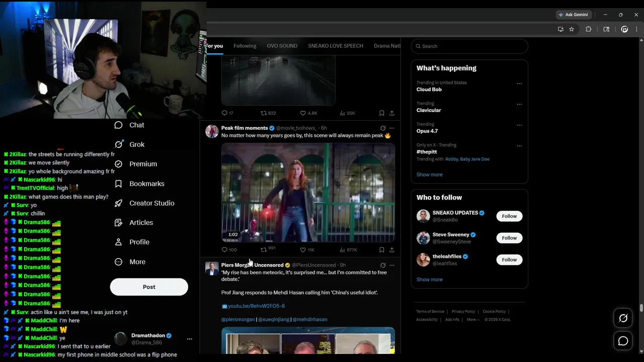Viewport: 644px width, 362px height.
Task: Open Chrome extensions puzzle icon
Action: [588, 29]
